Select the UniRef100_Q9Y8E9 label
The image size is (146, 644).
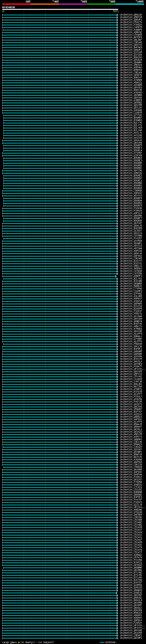pyautogui.click(x=131, y=364)
